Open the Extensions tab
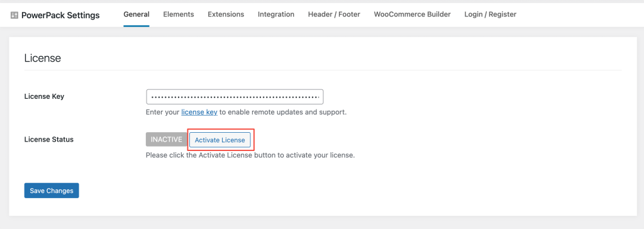The image size is (644, 229). pos(226,14)
